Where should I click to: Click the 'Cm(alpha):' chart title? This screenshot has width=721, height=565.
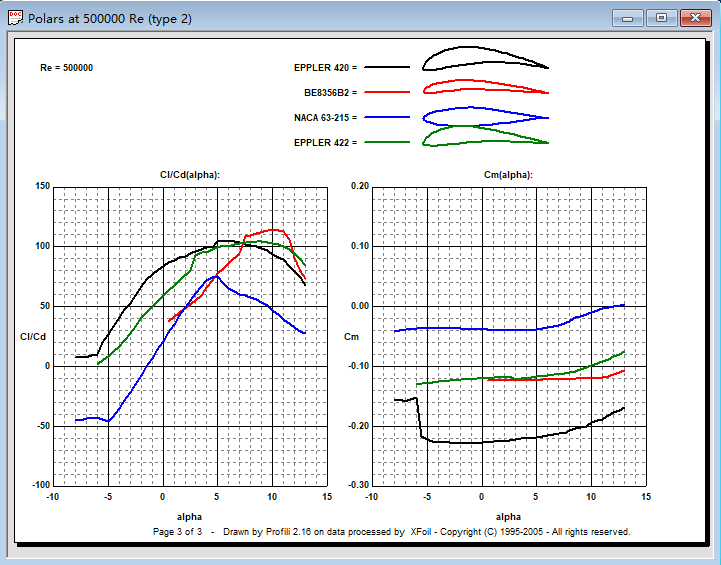(x=508, y=174)
